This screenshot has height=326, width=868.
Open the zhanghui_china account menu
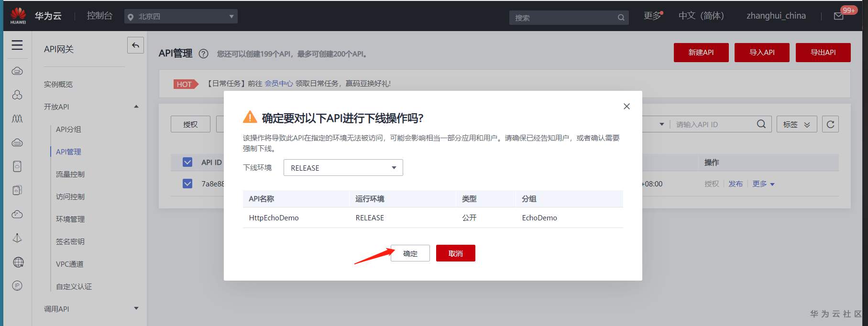pos(776,16)
